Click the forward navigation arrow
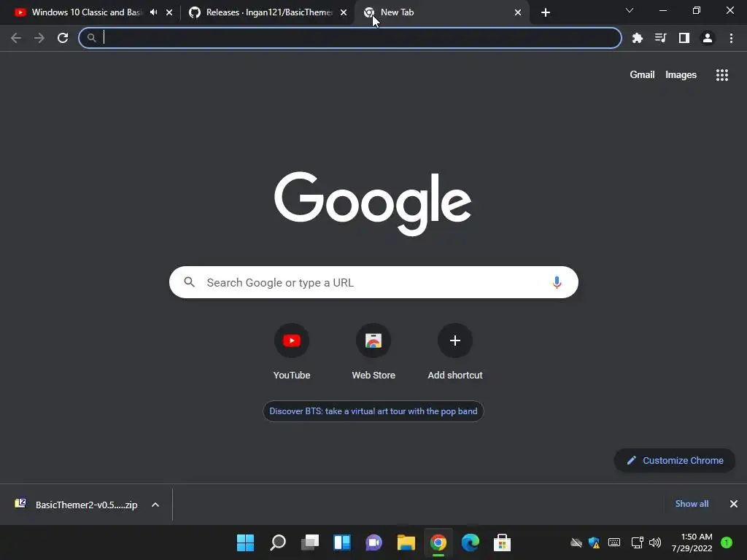This screenshot has width=747, height=560. 39,38
